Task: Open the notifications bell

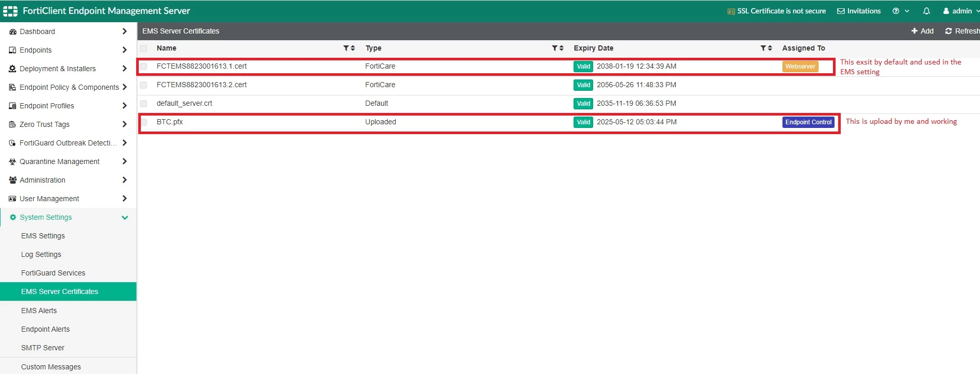Action: (926, 11)
